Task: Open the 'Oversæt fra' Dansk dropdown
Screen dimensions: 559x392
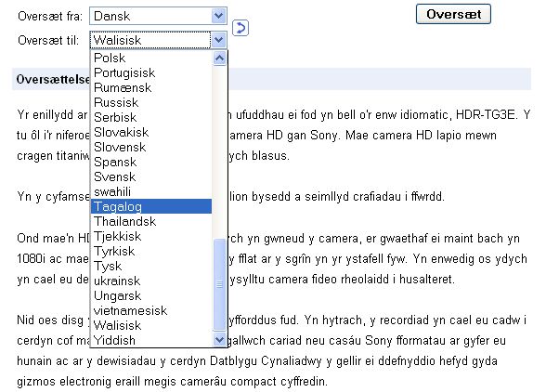Action: [x=218, y=16]
